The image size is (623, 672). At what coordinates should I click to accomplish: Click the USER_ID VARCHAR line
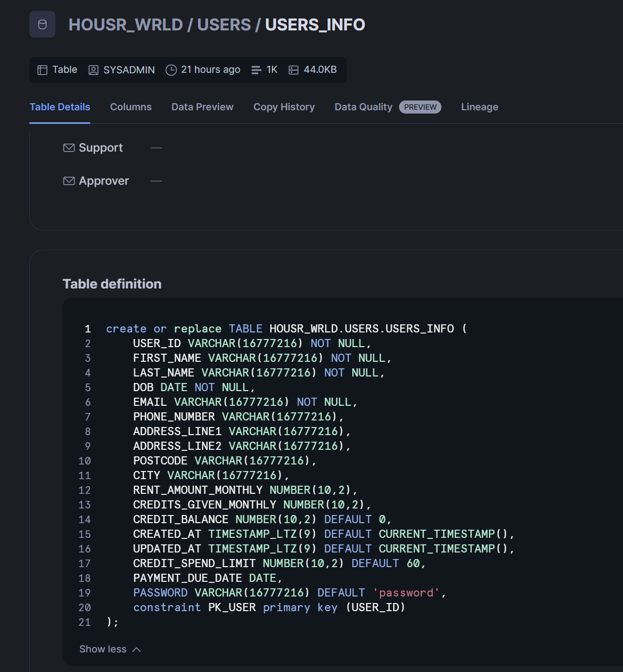coord(252,343)
